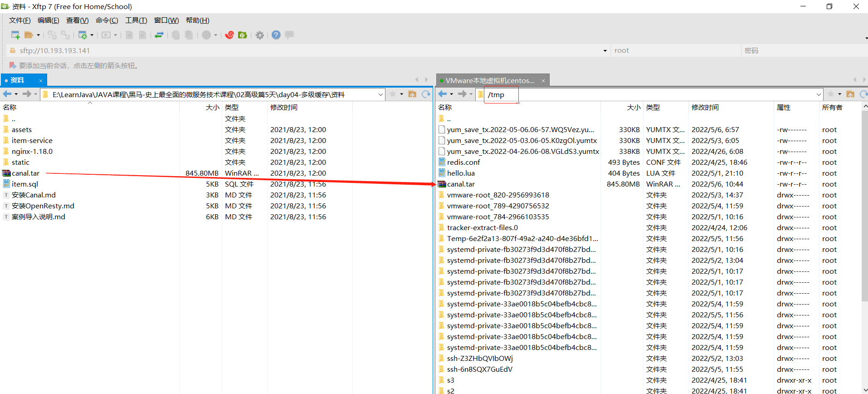Go back in the local pane

tap(7, 94)
